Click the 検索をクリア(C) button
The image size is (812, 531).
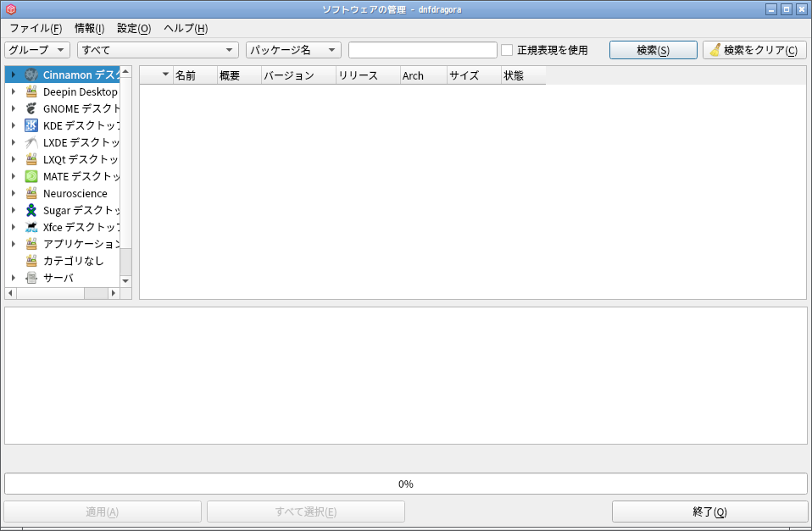pos(754,50)
